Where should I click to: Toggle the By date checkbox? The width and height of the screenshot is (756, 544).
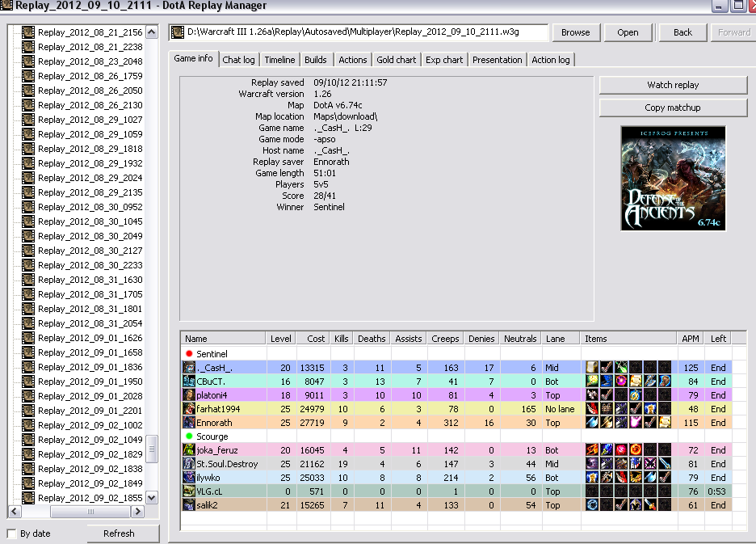click(x=12, y=533)
